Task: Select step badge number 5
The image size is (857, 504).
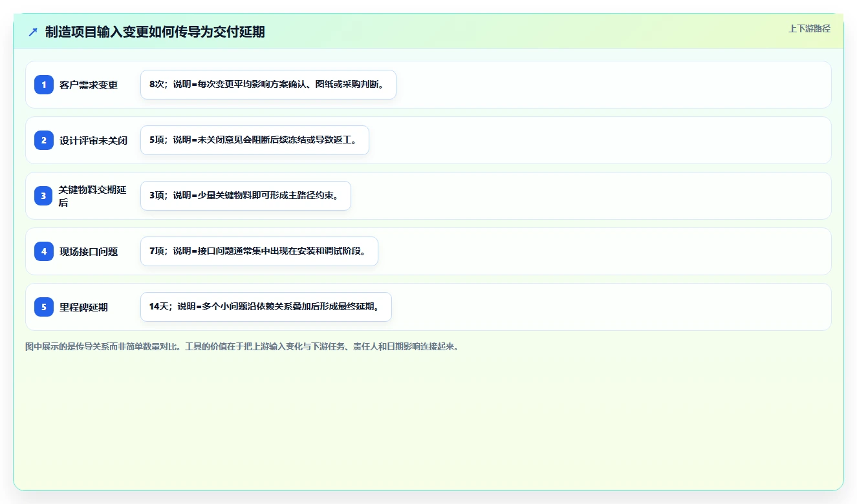Action: point(44,307)
